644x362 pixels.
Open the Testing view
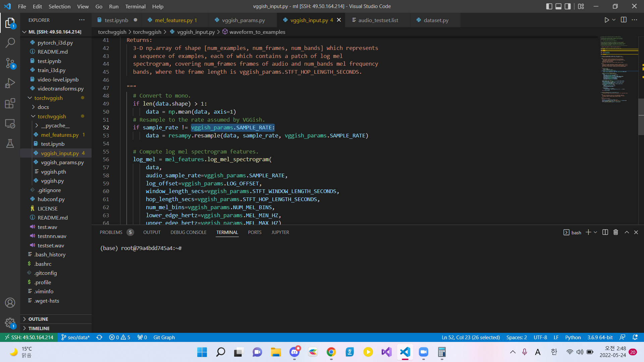coord(10,143)
